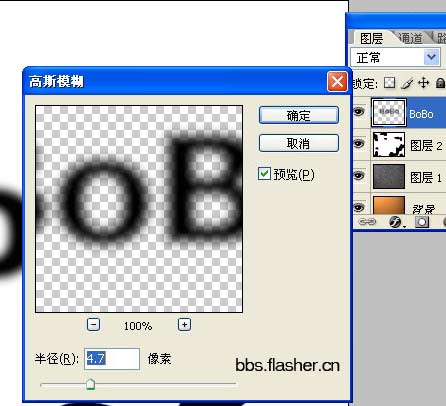Zoom out the blur preview with minus icon
This screenshot has height=406, width=446.
(93, 324)
